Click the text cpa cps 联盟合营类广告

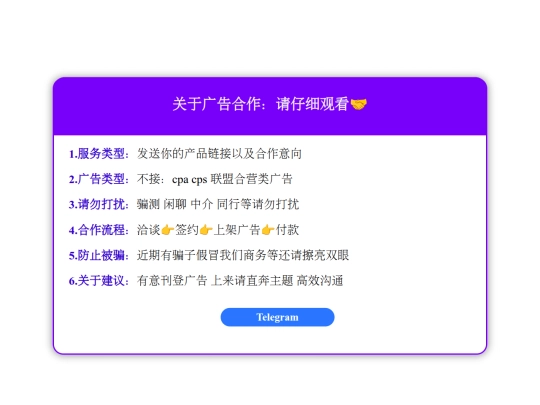tap(232, 179)
